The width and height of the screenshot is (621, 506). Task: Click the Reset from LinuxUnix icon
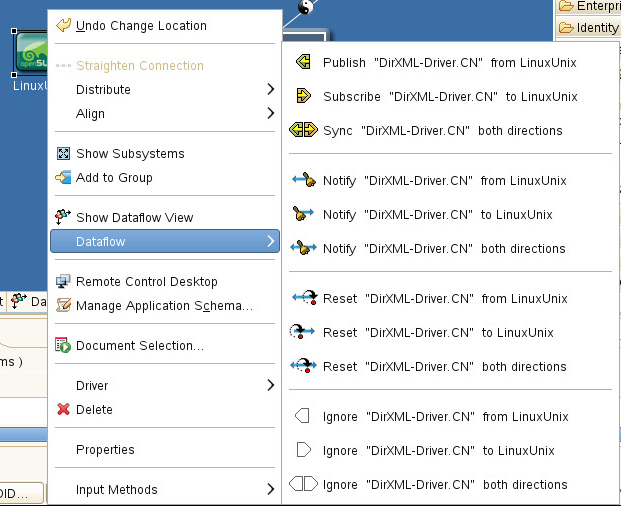pyautogui.click(x=305, y=298)
